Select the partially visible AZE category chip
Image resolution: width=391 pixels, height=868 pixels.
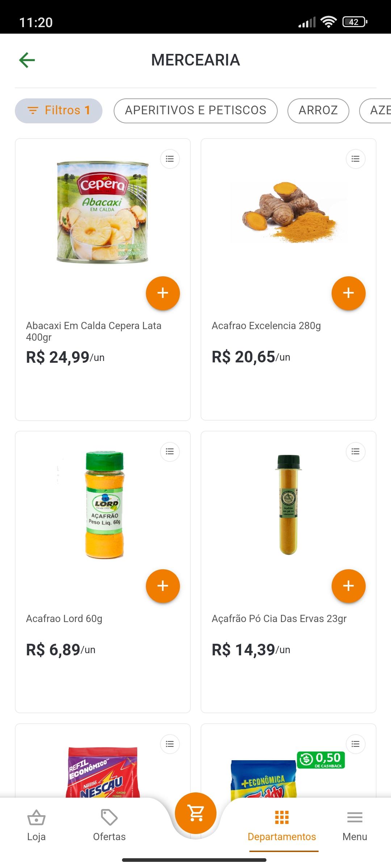click(375, 111)
